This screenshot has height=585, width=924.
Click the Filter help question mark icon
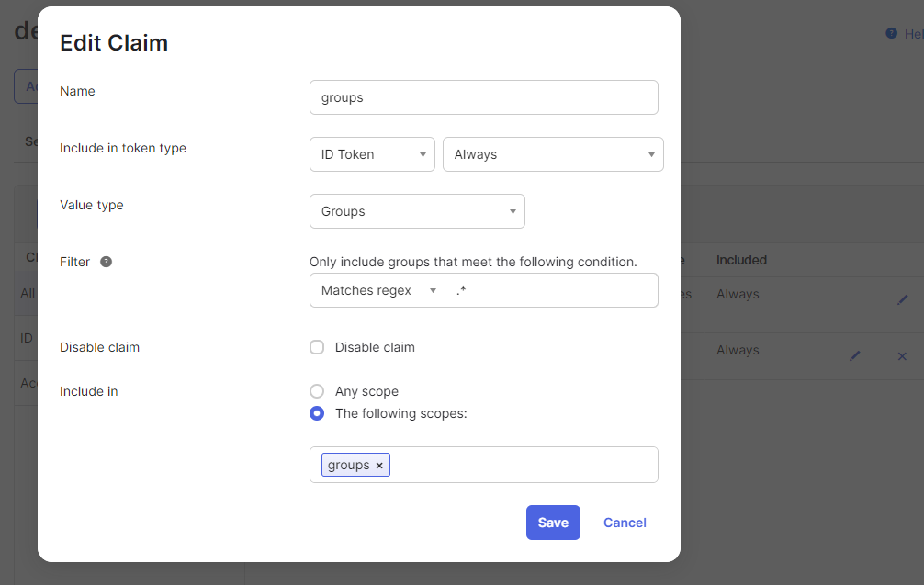106,262
